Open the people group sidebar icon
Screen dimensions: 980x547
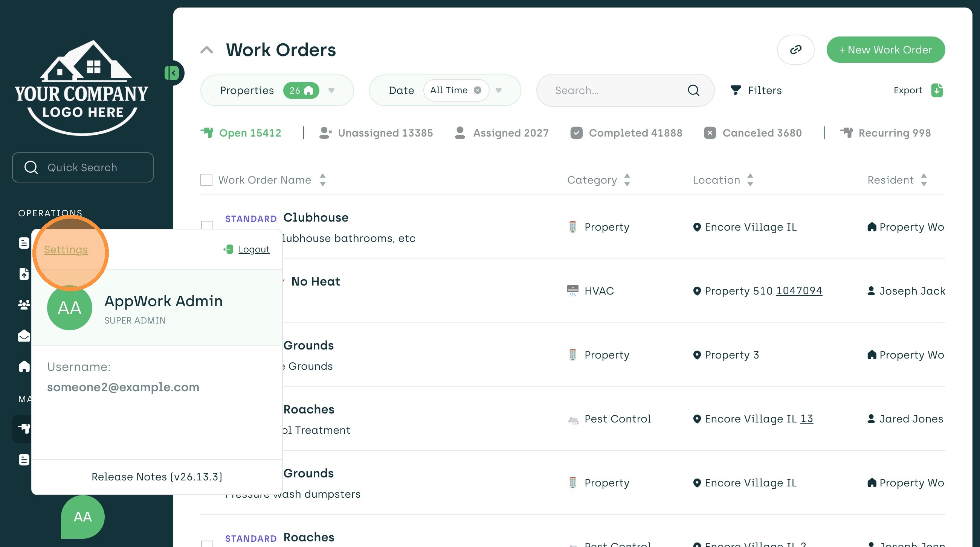(24, 304)
